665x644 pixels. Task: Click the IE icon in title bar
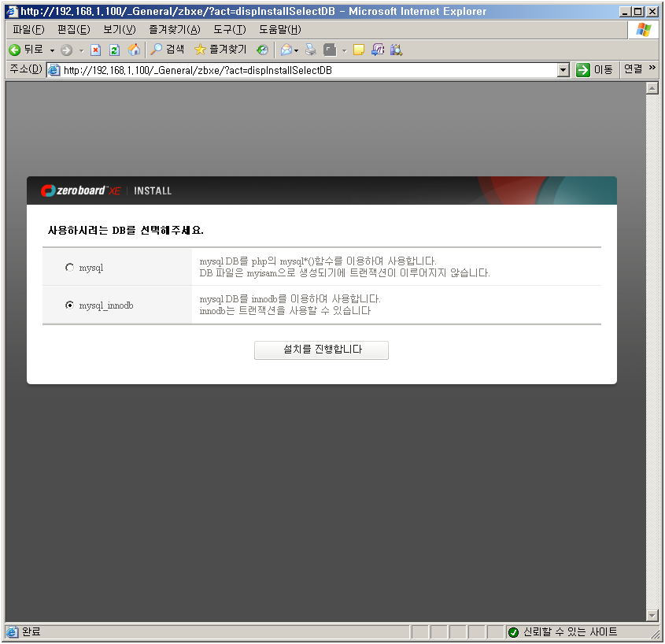pyautogui.click(x=13, y=12)
